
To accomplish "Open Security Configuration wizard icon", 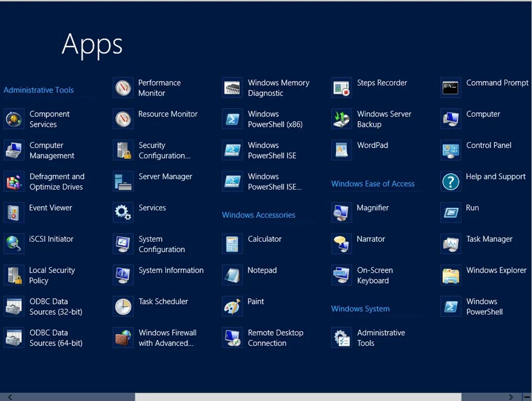I will (123, 150).
